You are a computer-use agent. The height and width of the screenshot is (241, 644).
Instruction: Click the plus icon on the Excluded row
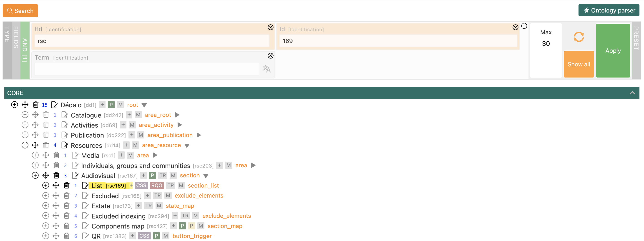tap(148, 196)
